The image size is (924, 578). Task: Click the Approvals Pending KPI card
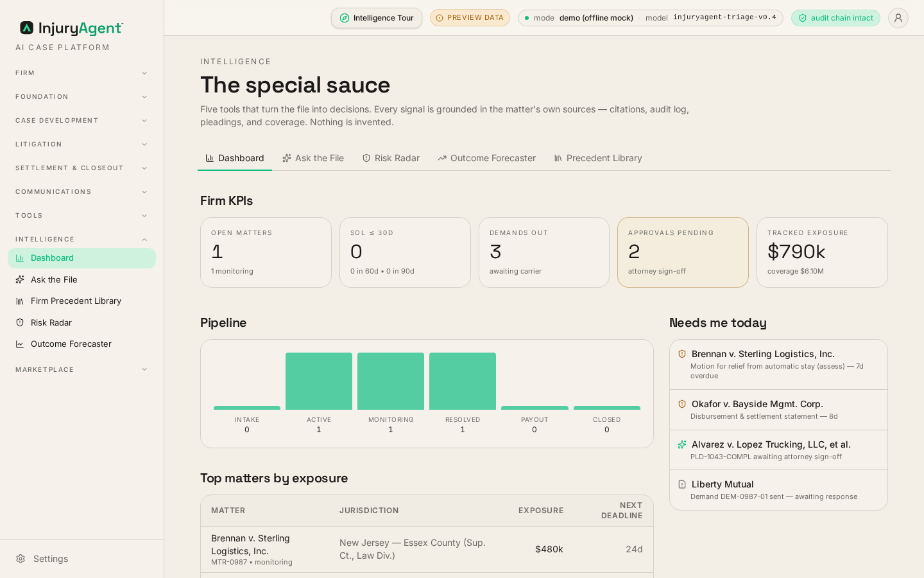683,252
